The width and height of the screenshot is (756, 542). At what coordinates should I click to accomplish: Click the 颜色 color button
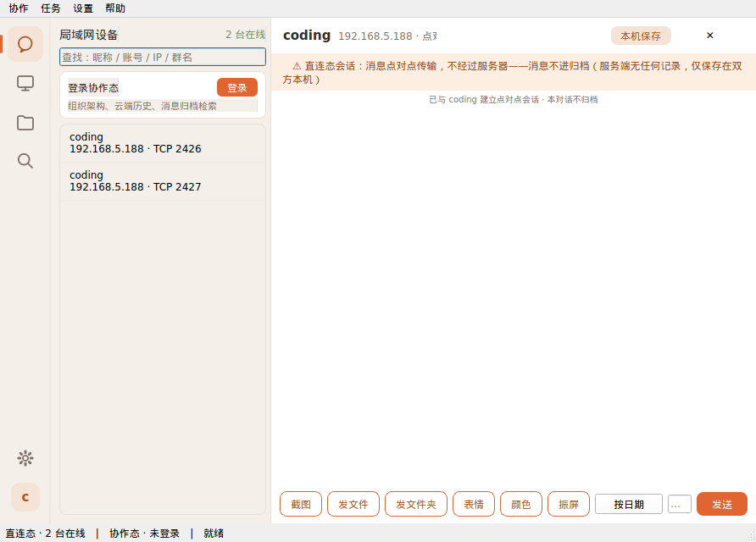click(x=521, y=504)
